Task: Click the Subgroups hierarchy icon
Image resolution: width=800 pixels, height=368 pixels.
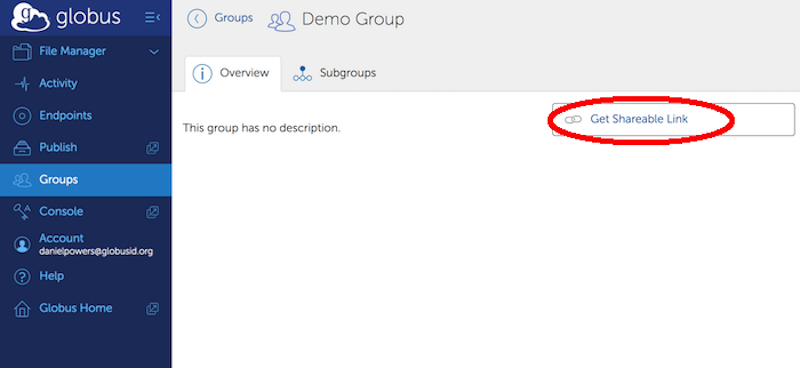Action: tap(303, 74)
